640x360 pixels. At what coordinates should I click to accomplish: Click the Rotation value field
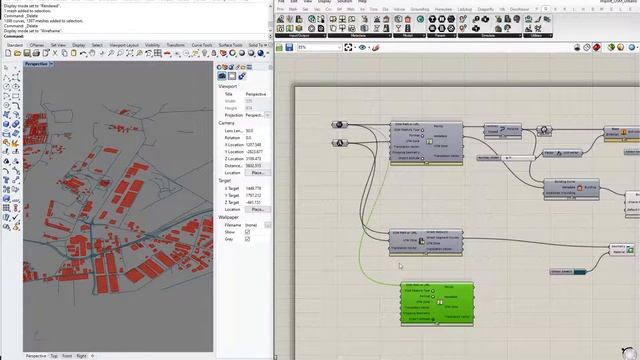pos(258,138)
